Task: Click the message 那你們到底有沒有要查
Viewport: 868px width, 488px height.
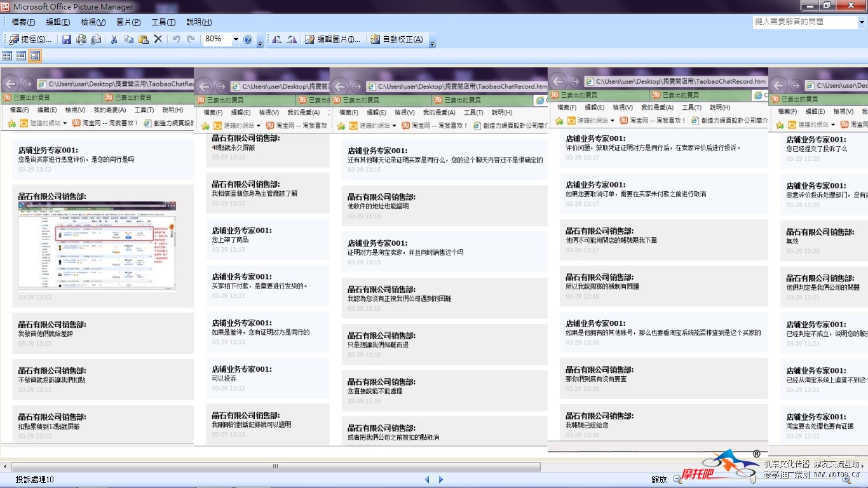Action: click(596, 379)
